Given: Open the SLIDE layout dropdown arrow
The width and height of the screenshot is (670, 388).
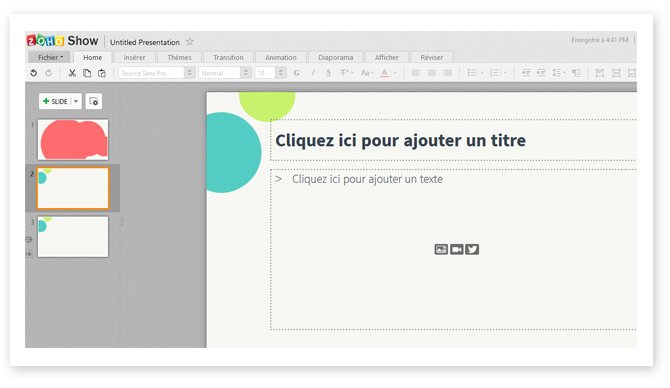Looking at the screenshot, I should pos(76,101).
